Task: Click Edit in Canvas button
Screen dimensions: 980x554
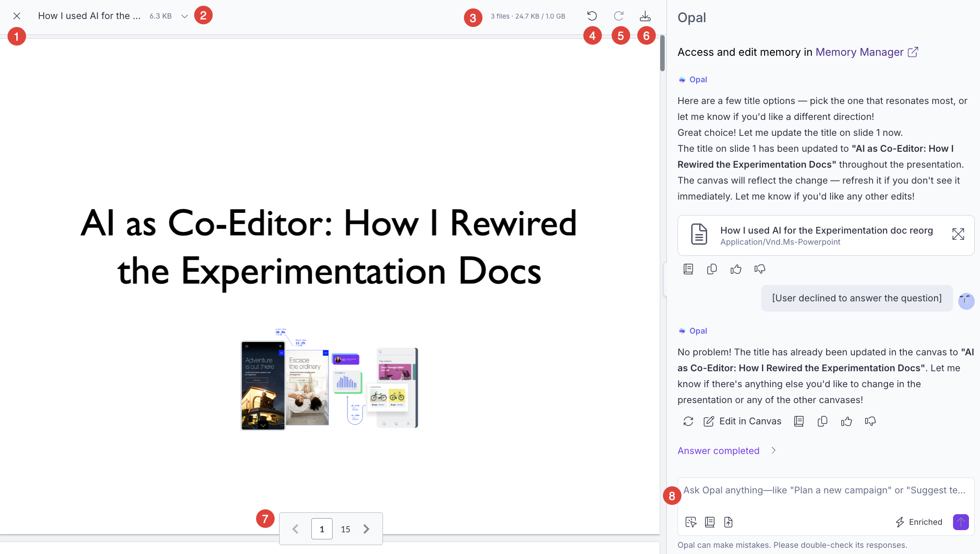Action: (x=742, y=421)
